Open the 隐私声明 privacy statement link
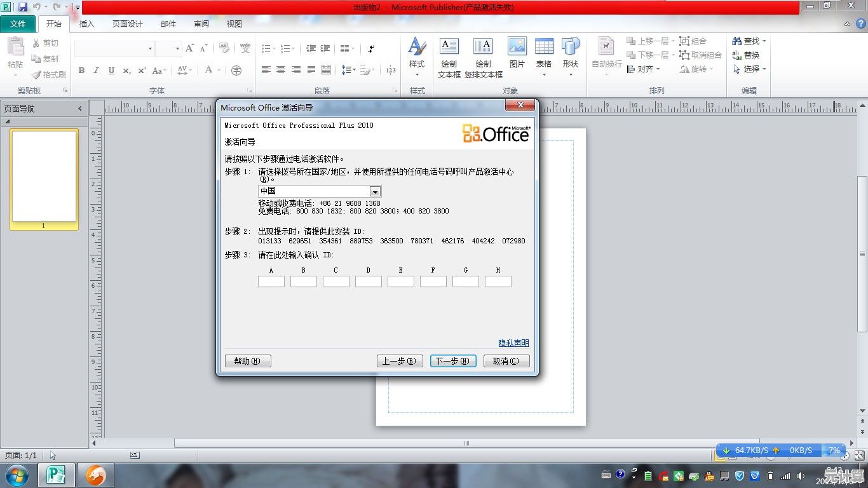 pos(513,342)
